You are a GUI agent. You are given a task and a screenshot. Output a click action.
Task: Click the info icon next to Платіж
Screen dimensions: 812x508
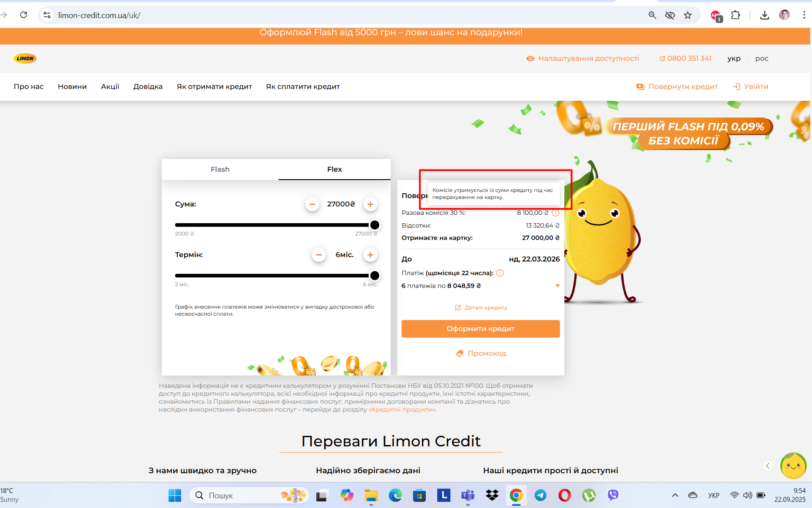click(500, 273)
